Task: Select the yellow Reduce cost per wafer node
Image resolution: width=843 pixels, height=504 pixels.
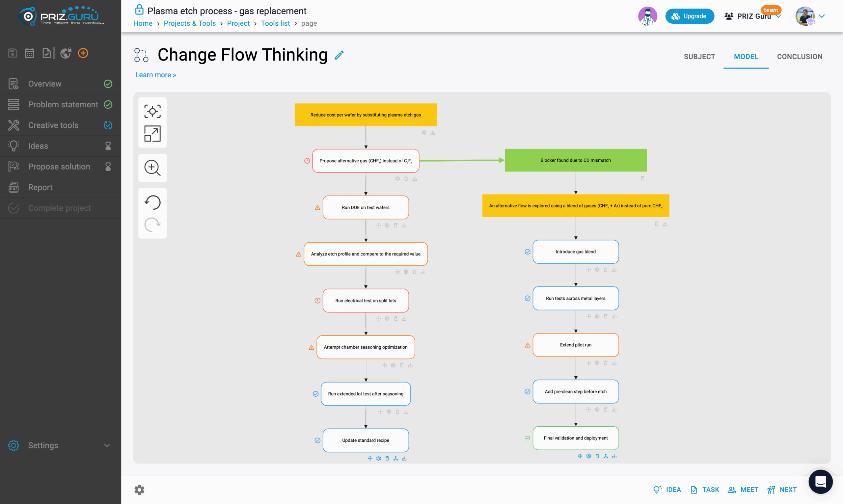Action: (x=366, y=115)
